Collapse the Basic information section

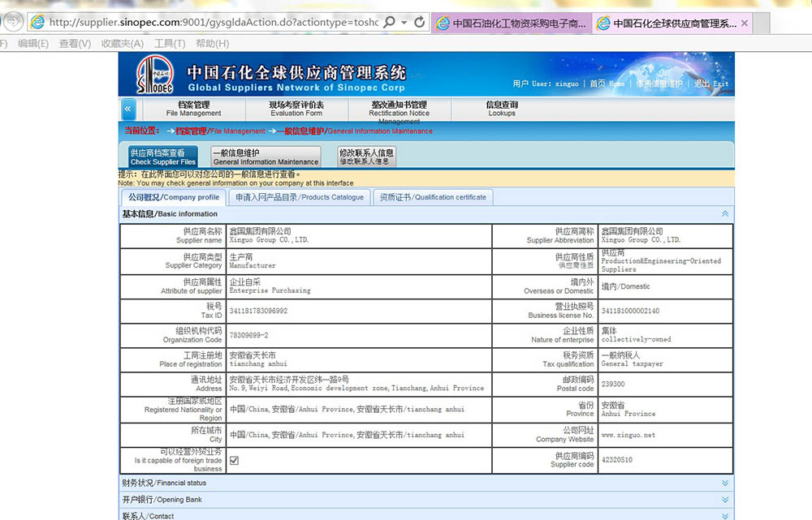[725, 214]
